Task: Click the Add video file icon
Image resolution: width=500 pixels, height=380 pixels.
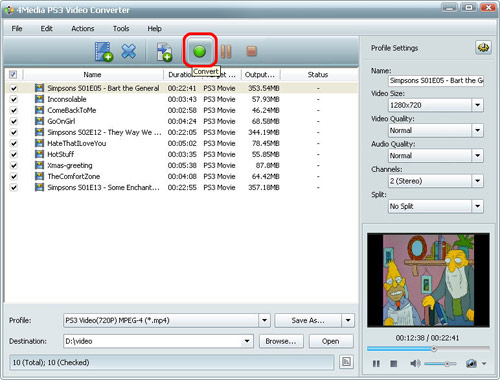Action: (x=104, y=52)
